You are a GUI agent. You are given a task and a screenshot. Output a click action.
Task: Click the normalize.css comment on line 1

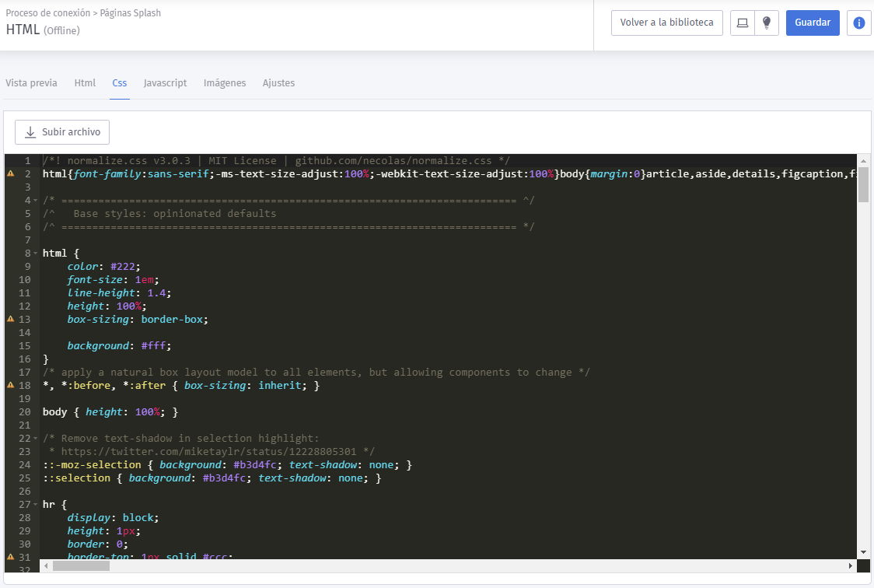(277, 160)
